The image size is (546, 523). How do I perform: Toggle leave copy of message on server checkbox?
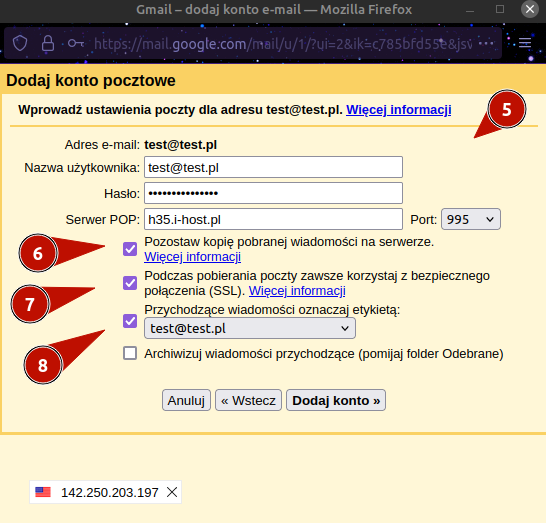coord(130,249)
